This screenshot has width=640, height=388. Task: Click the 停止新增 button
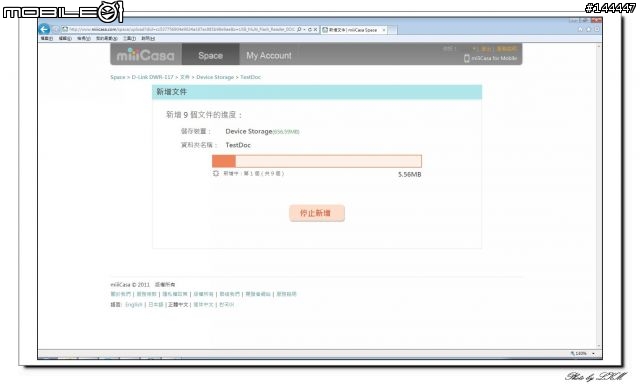[317, 213]
